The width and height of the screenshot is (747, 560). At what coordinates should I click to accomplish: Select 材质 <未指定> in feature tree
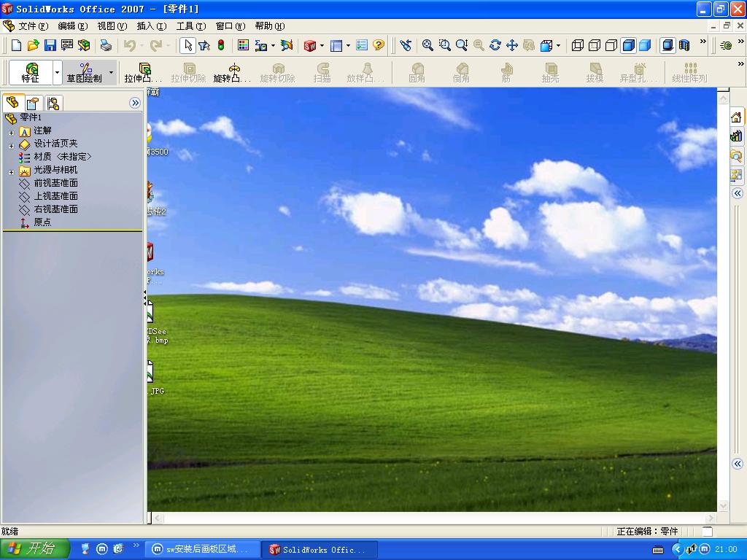coord(62,157)
